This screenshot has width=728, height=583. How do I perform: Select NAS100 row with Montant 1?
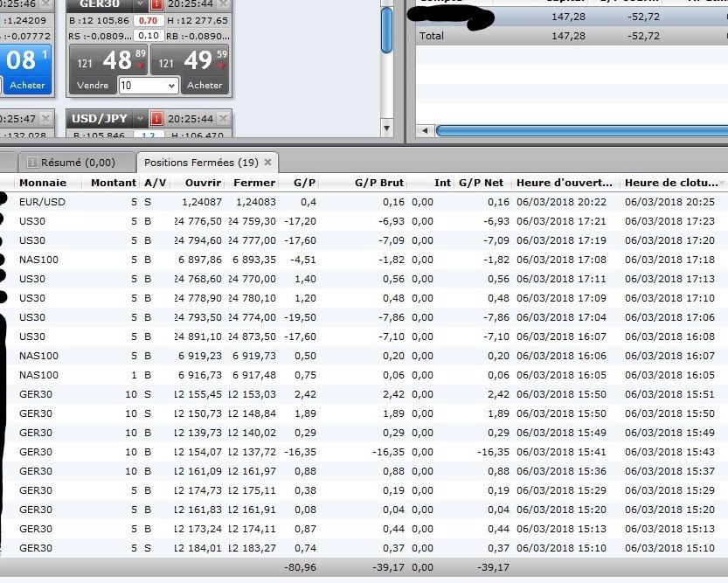coord(364,375)
